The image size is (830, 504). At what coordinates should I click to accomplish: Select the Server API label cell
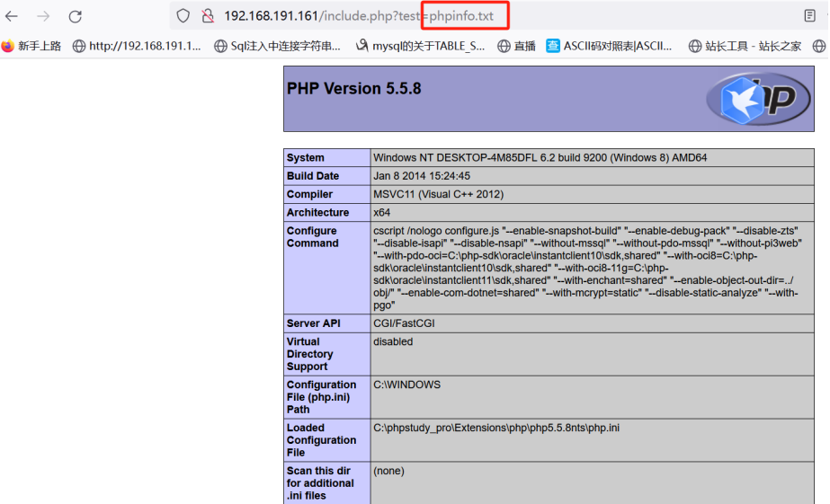click(x=327, y=323)
